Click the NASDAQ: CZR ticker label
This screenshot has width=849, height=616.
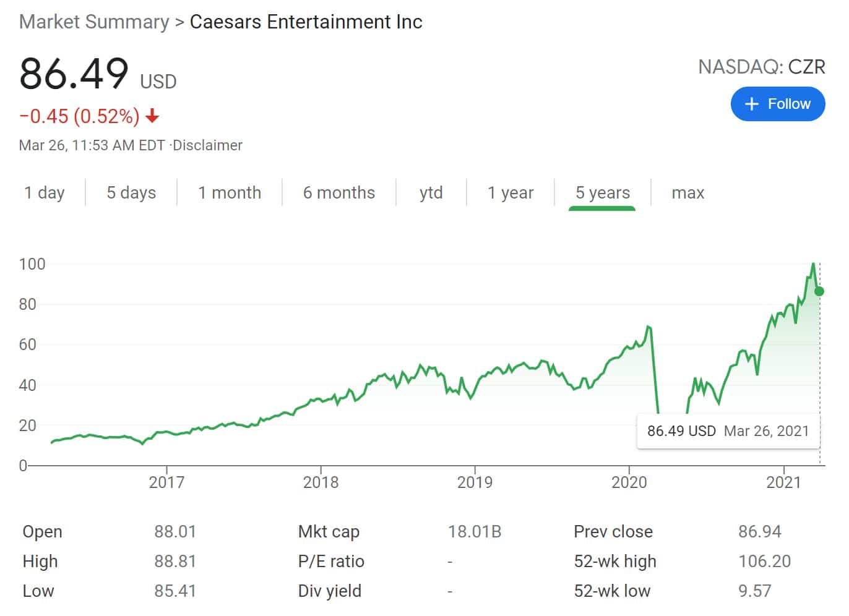click(762, 66)
